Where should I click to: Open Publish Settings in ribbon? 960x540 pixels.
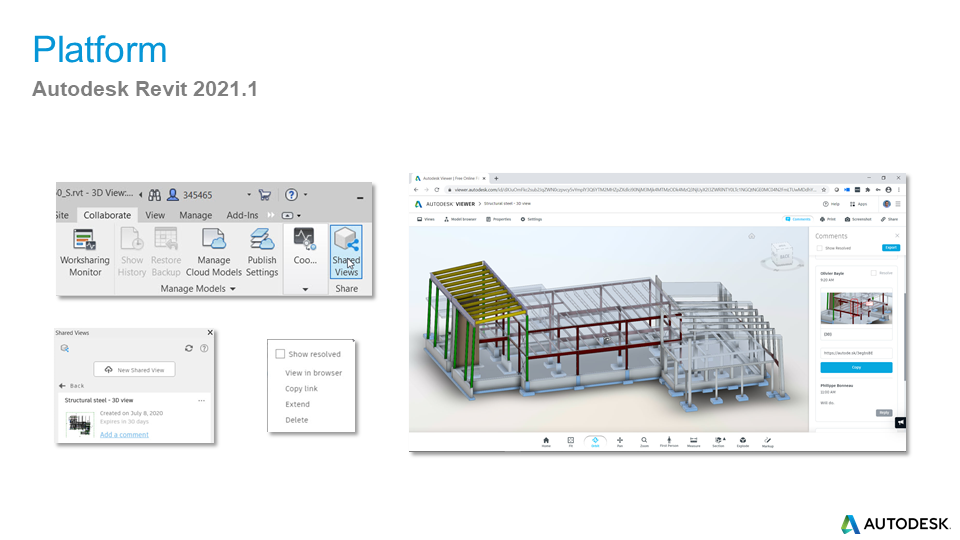coord(262,252)
